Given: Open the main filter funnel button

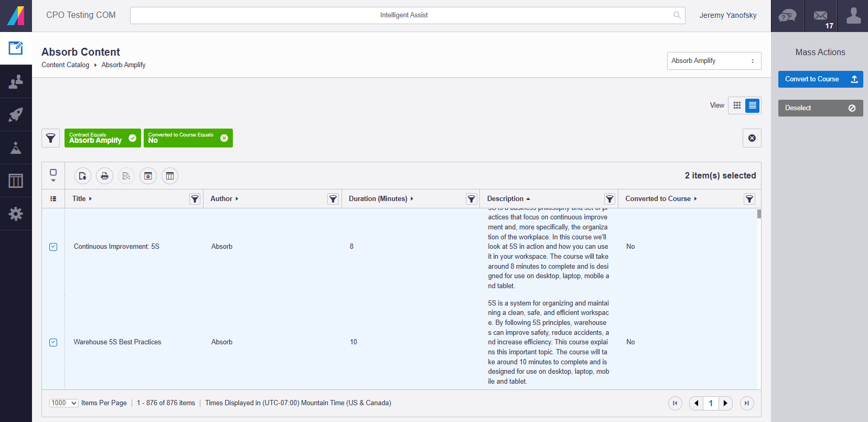Looking at the screenshot, I should click(x=51, y=138).
